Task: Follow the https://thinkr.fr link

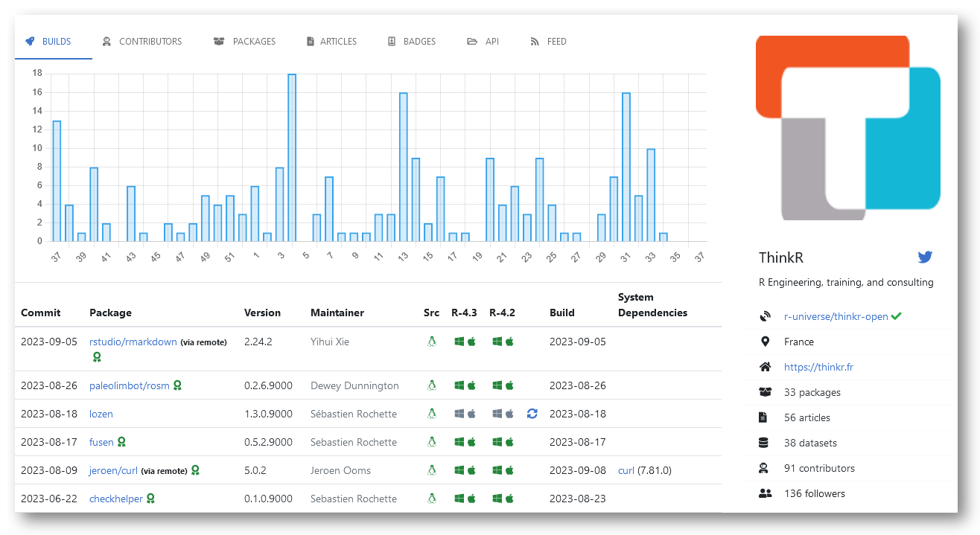Action: [818, 367]
